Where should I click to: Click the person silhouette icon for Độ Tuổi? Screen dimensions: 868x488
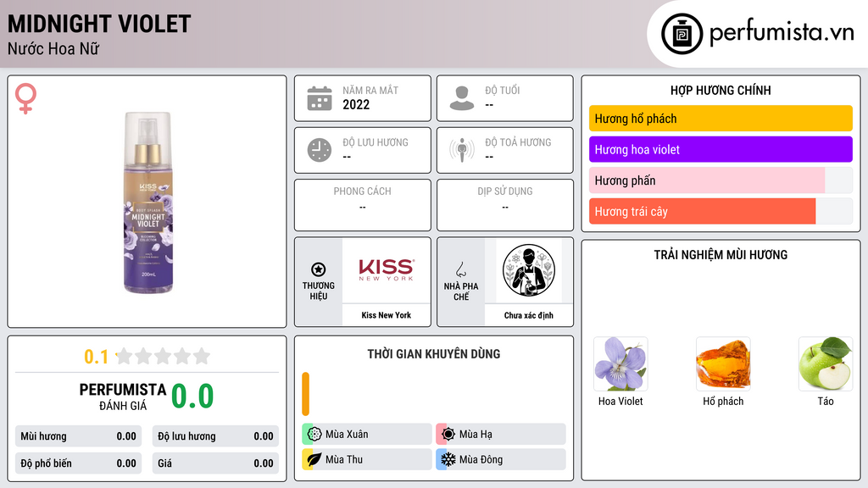point(462,98)
